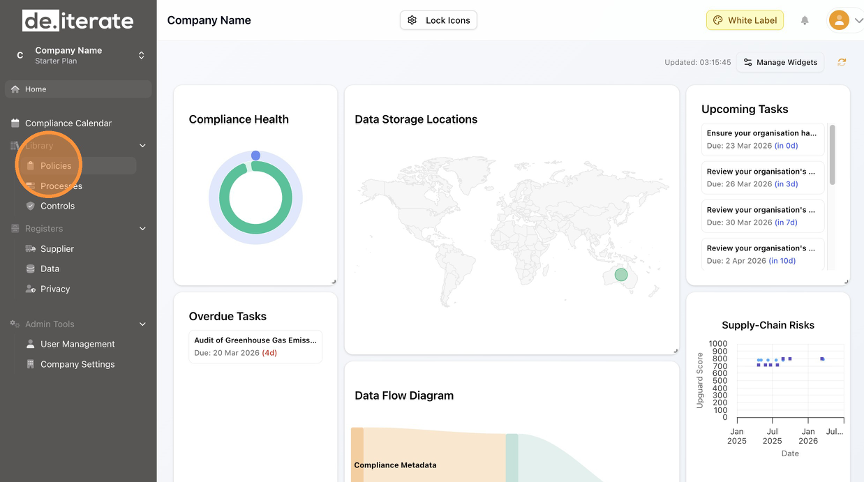Open Policies in the sidebar
Viewport: 864px width, 482px height.
click(x=55, y=166)
